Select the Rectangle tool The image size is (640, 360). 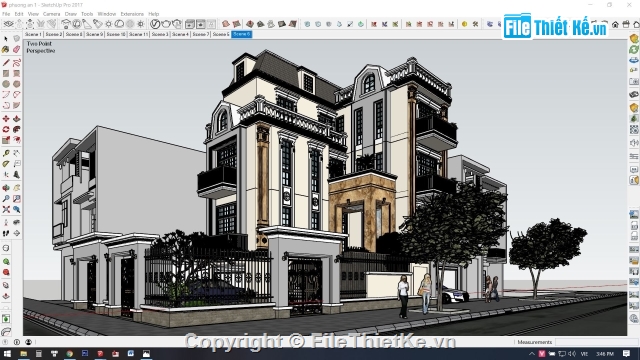point(6,73)
